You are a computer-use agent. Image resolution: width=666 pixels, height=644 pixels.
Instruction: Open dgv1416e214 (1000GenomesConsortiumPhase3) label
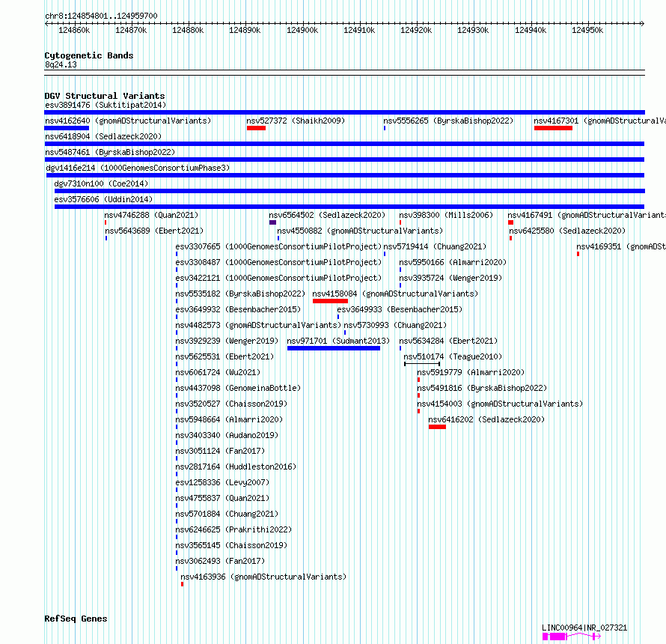tap(138, 168)
